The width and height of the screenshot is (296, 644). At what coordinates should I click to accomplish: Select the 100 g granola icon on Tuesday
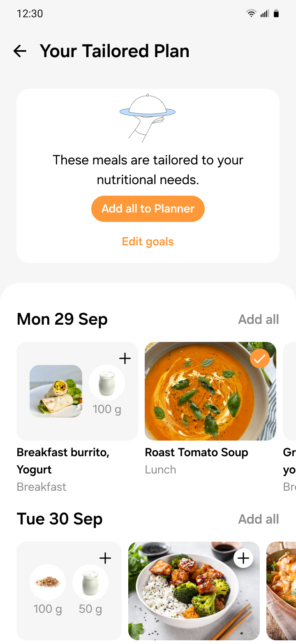(x=48, y=582)
